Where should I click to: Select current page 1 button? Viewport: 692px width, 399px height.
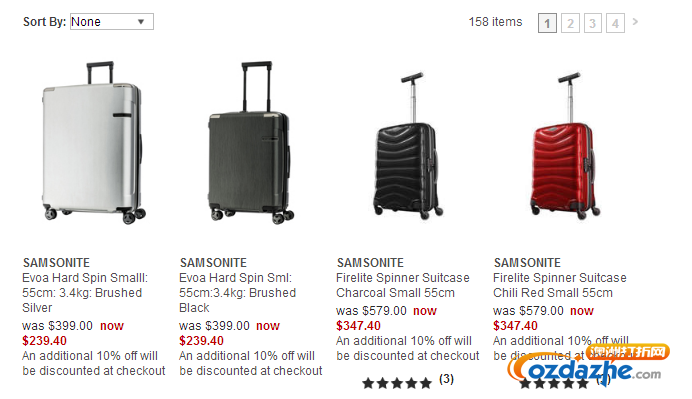tap(547, 23)
